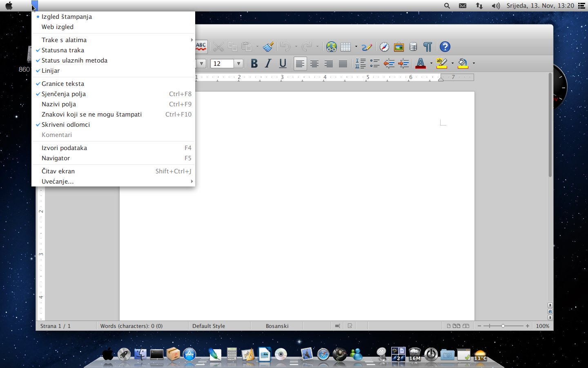Click the Navigator compass icon in toolbar

click(384, 47)
